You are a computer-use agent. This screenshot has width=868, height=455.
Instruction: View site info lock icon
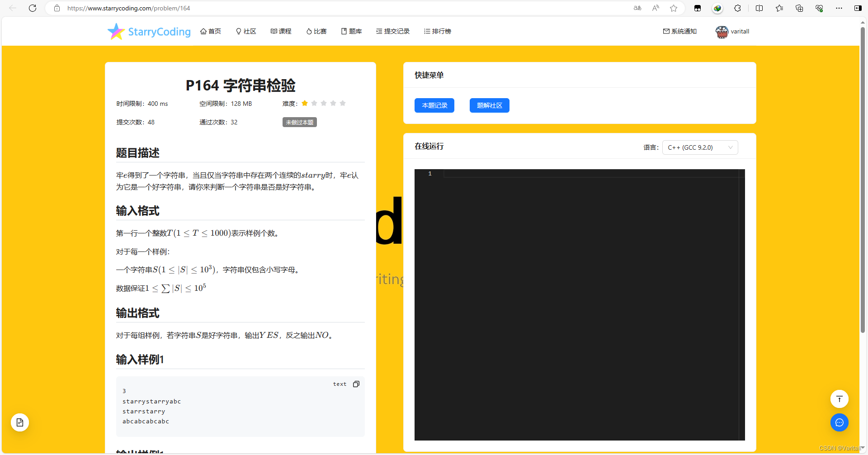(57, 8)
